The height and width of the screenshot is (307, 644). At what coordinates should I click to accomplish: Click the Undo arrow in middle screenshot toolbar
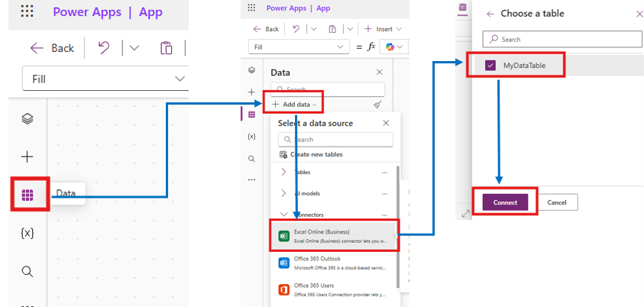(296, 29)
